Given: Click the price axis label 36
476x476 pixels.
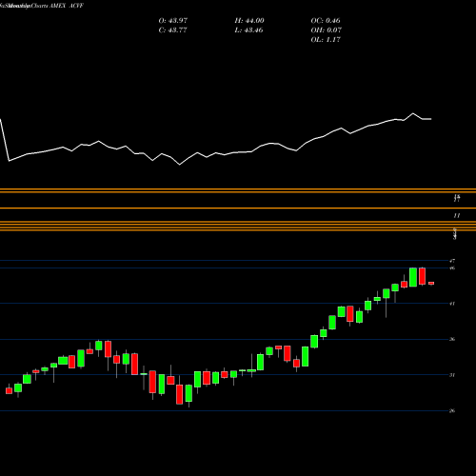Looking at the screenshot, I should [452, 340].
